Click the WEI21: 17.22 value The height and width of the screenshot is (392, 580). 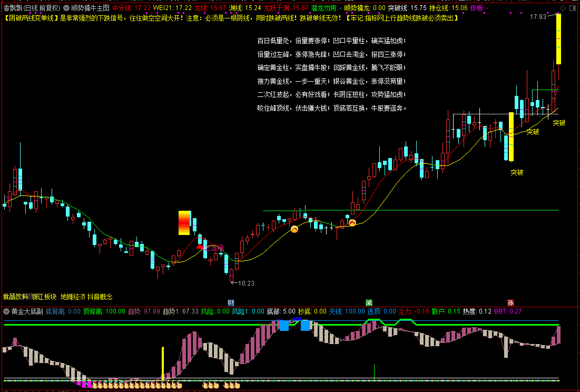(172, 8)
